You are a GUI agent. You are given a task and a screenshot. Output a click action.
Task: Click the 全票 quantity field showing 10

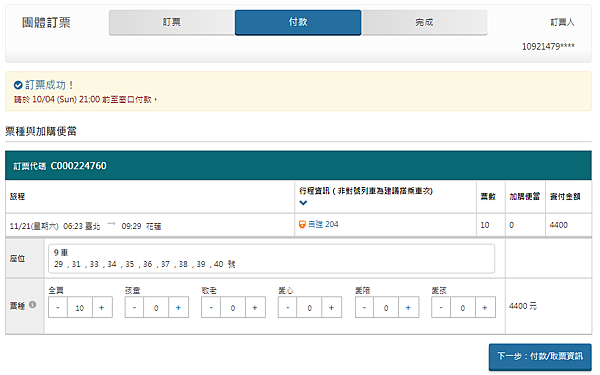(x=80, y=307)
